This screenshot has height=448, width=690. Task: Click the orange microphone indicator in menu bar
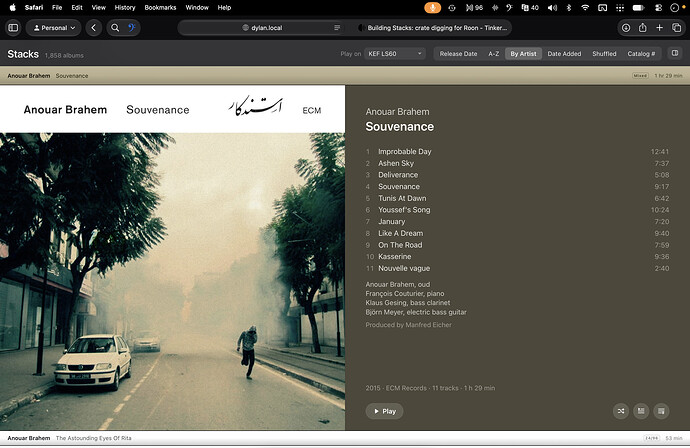coord(432,7)
